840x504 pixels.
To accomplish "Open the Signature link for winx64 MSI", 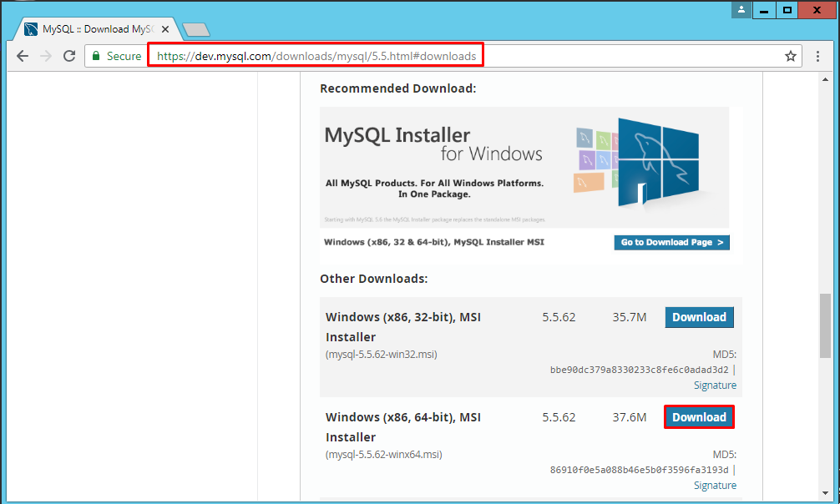I will coord(715,486).
